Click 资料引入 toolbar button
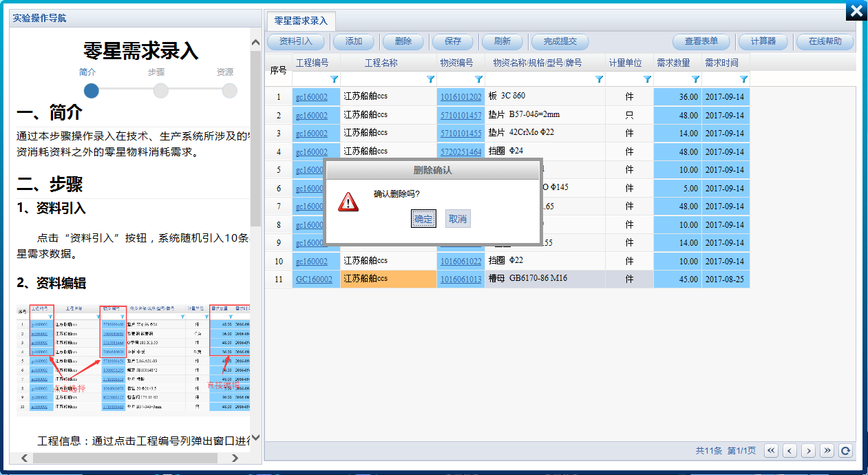The height and width of the screenshot is (475, 868). pos(296,41)
